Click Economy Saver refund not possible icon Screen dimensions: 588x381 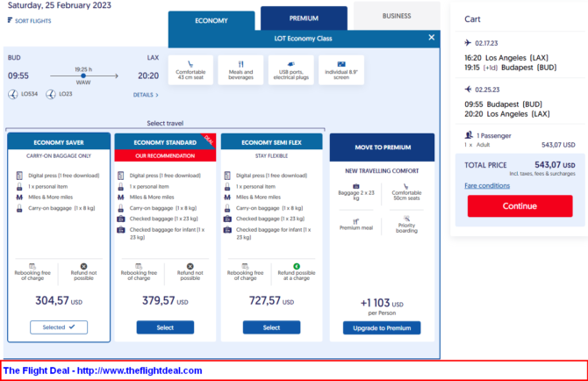click(83, 266)
